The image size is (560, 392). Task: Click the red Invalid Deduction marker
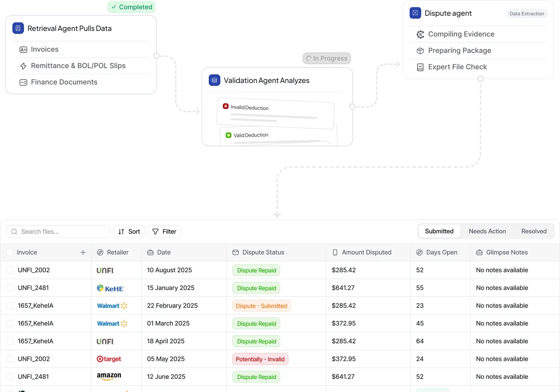pyautogui.click(x=226, y=106)
